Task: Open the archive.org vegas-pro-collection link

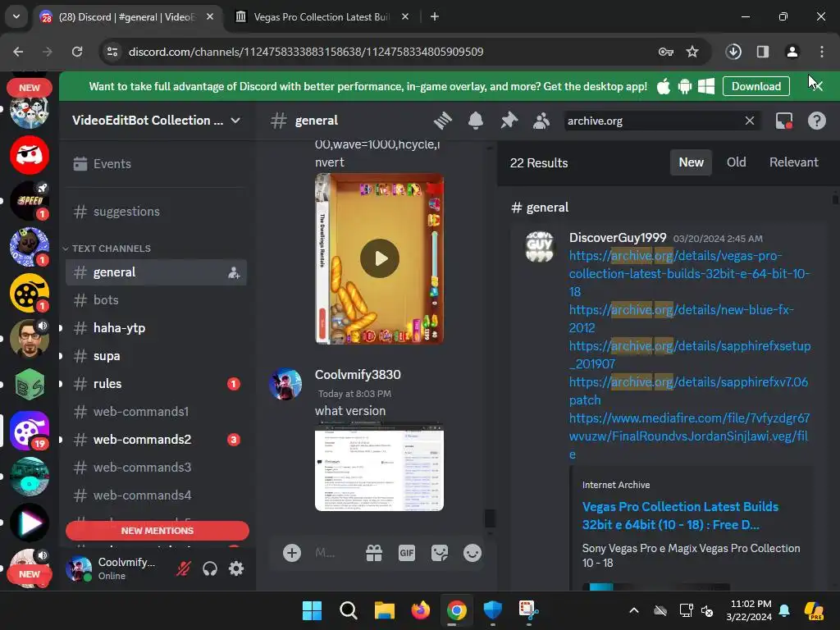Action: pyautogui.click(x=689, y=274)
